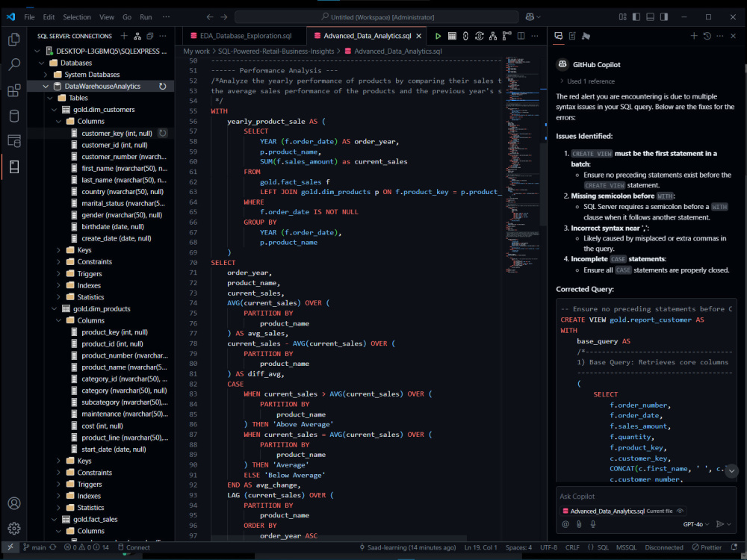
Task: Split the editor to the right
Action: point(521,36)
